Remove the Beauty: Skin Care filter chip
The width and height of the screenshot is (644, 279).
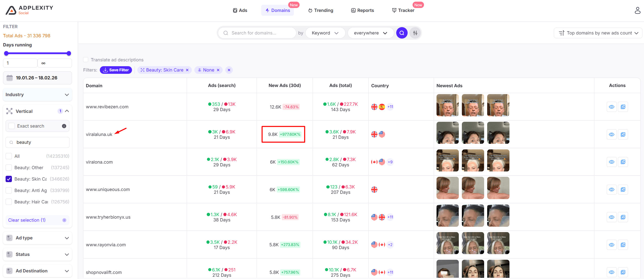pyautogui.click(x=187, y=70)
